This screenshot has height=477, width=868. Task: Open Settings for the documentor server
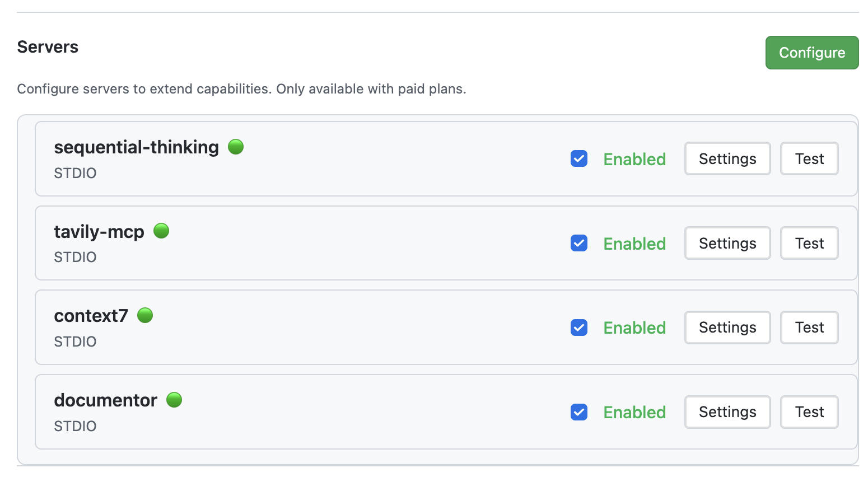point(727,412)
